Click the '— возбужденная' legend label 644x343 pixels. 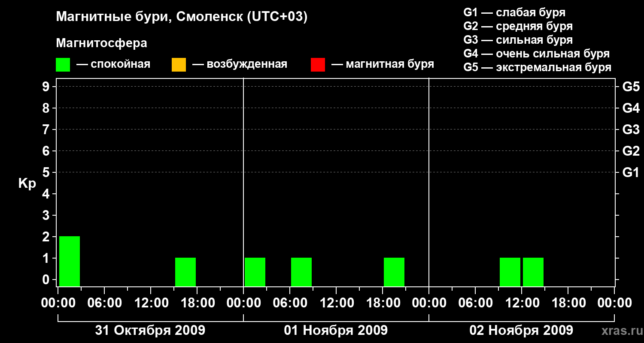point(240,64)
